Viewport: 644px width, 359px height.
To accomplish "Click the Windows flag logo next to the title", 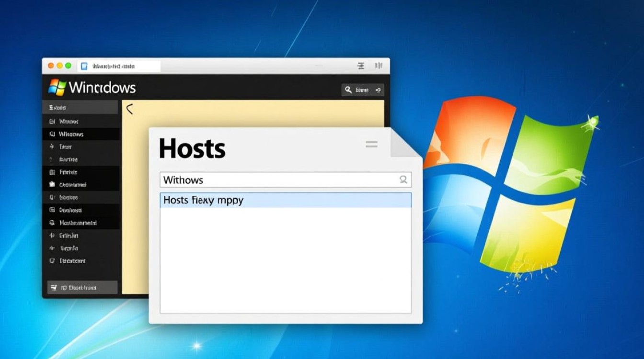I will [x=57, y=86].
